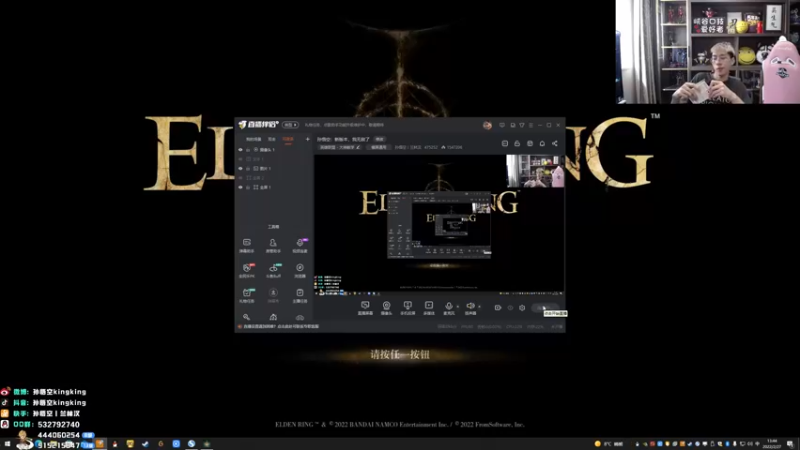Open the phone screen-cast source tool
The image size is (800, 450).
point(407,307)
